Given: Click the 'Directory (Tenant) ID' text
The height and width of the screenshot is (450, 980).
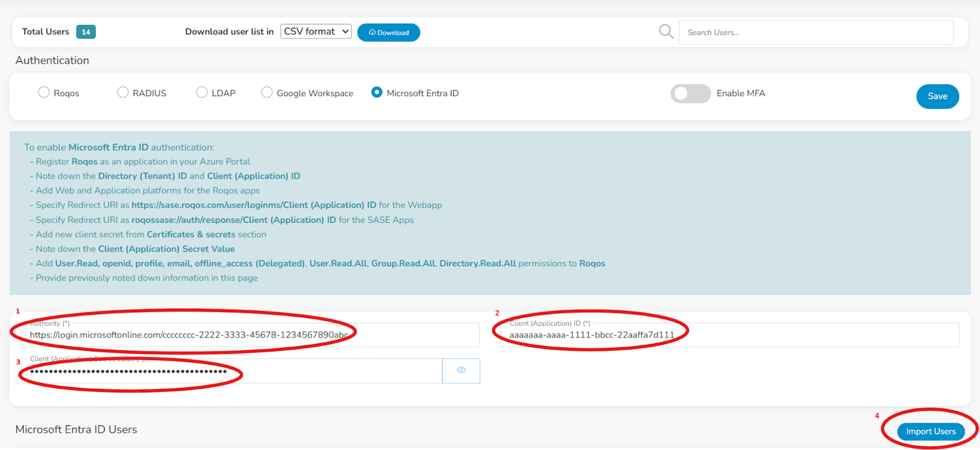Looking at the screenshot, I should click(143, 176).
